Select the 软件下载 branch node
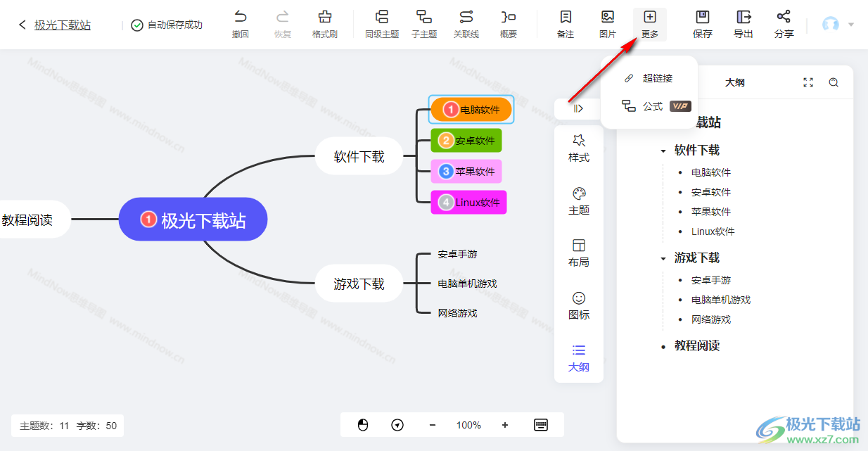Viewport: 868px width, 451px height. click(359, 156)
